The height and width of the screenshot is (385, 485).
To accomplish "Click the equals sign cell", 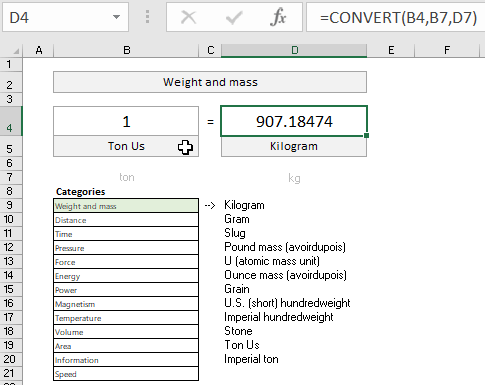I will 210,121.
